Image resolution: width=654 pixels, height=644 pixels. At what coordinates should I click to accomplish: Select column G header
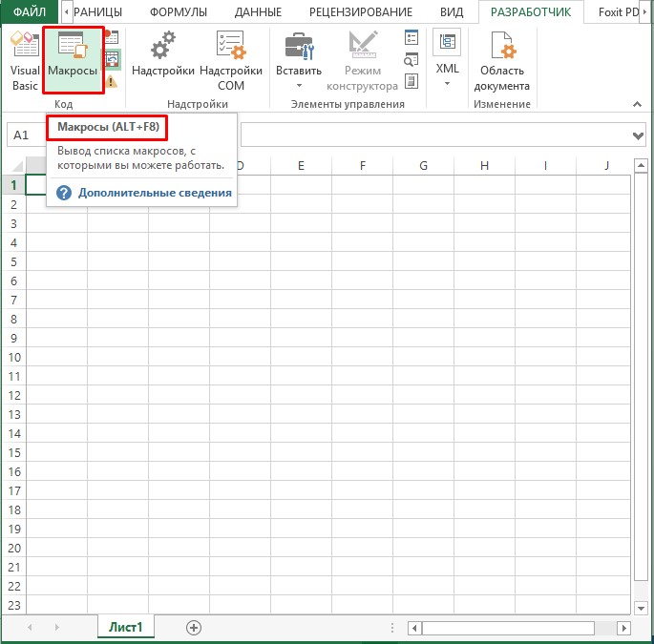[423, 166]
